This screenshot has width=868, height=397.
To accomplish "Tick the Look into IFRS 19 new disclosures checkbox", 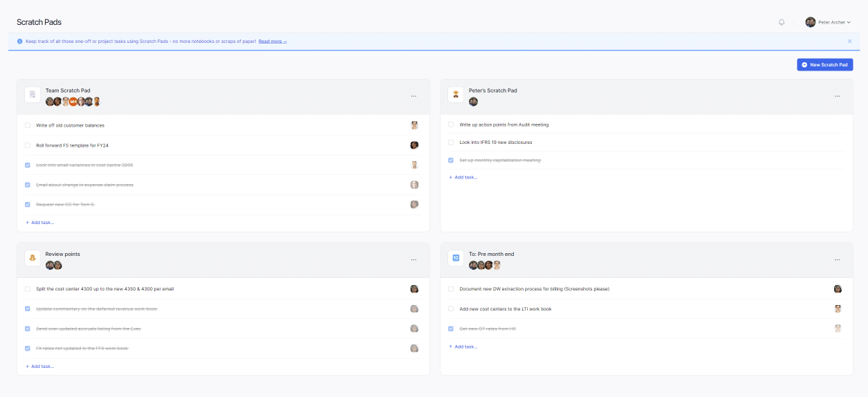I will (x=451, y=142).
